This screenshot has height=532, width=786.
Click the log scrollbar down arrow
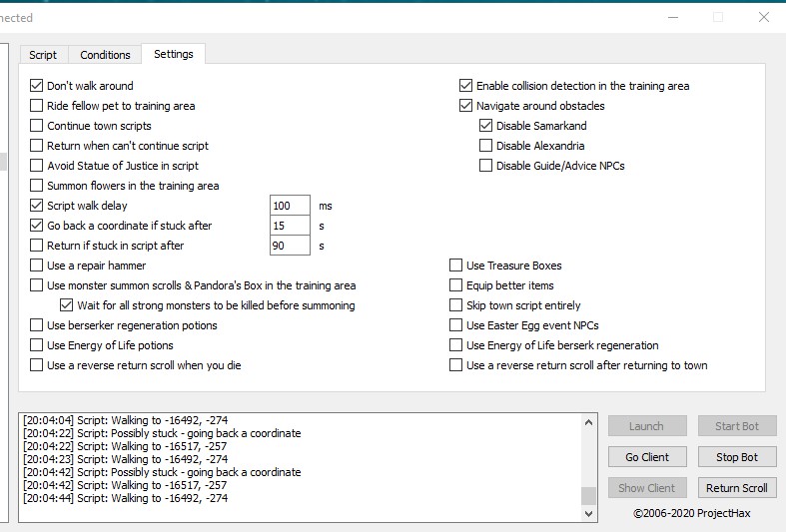point(588,512)
